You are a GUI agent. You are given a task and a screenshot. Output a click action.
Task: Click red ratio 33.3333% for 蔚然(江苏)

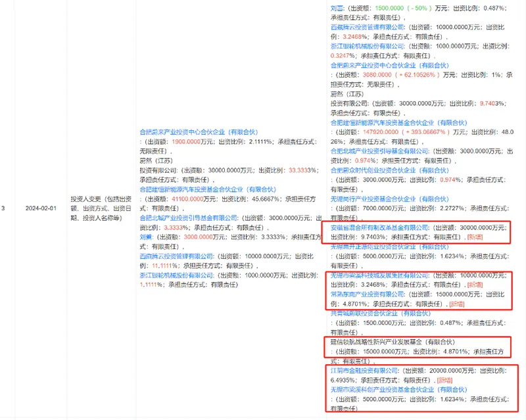[x=301, y=170]
